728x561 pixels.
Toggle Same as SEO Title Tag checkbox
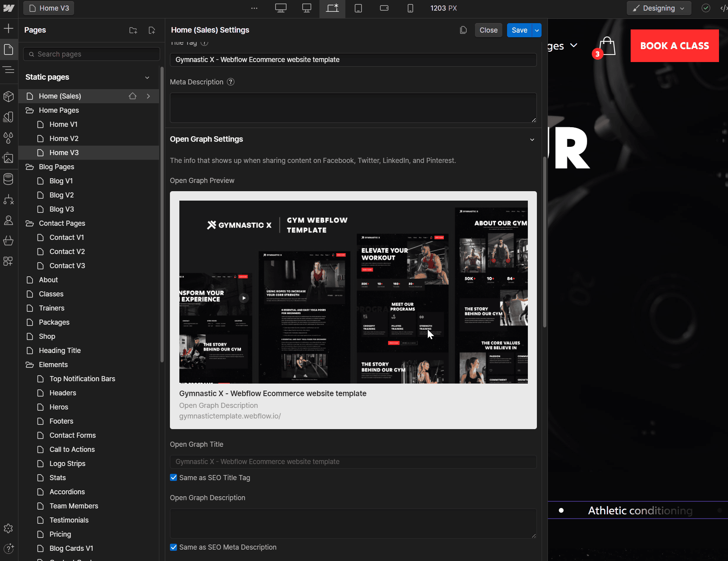point(173,478)
